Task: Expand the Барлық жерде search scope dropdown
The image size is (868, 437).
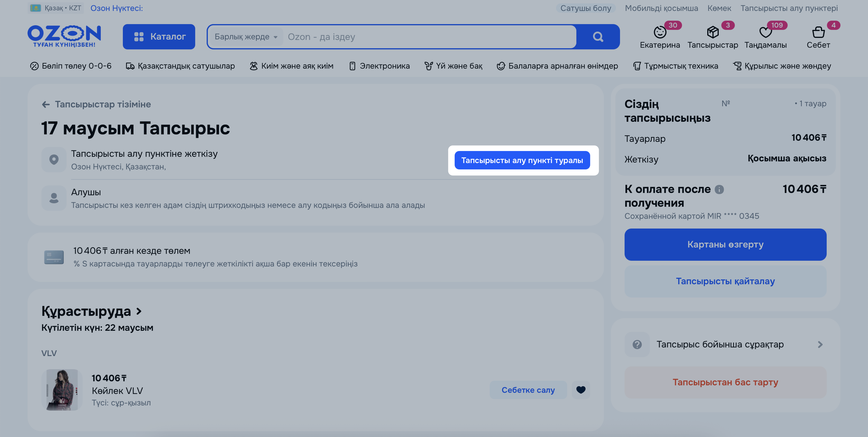Action: (x=246, y=37)
